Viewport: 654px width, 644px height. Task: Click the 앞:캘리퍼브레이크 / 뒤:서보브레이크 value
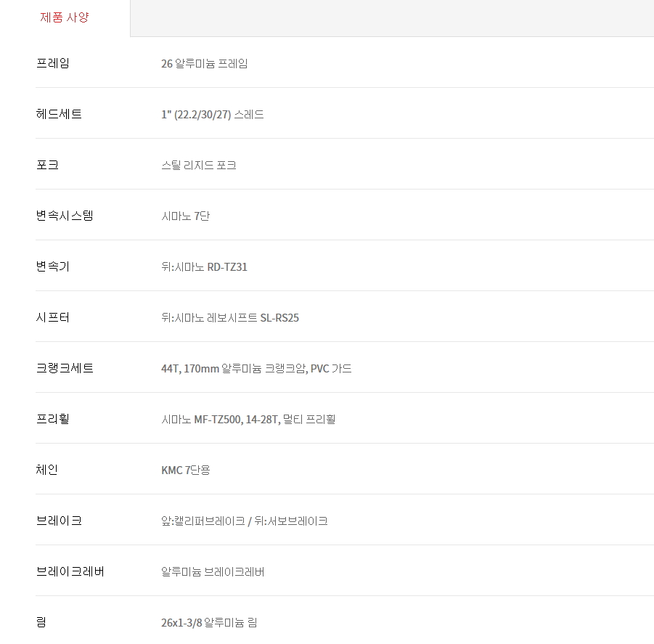(x=244, y=521)
